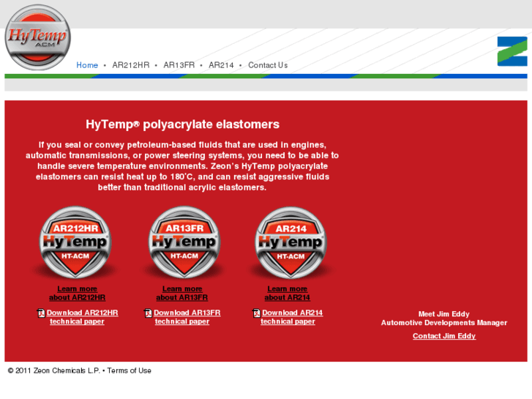This screenshot has width=532, height=399.
Task: Download AR212HR technical paper
Action: [x=82, y=317]
